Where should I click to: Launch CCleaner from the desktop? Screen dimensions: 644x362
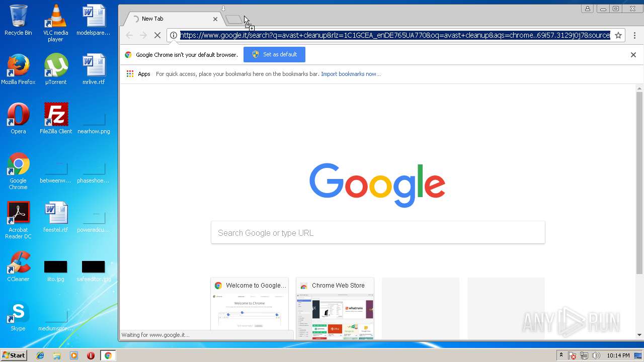18,266
